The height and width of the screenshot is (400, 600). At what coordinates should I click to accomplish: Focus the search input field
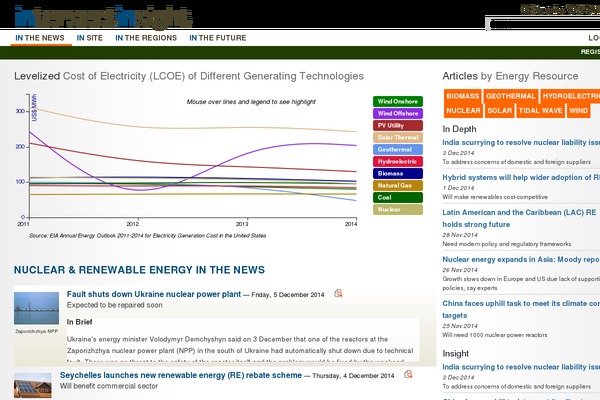(543, 24)
